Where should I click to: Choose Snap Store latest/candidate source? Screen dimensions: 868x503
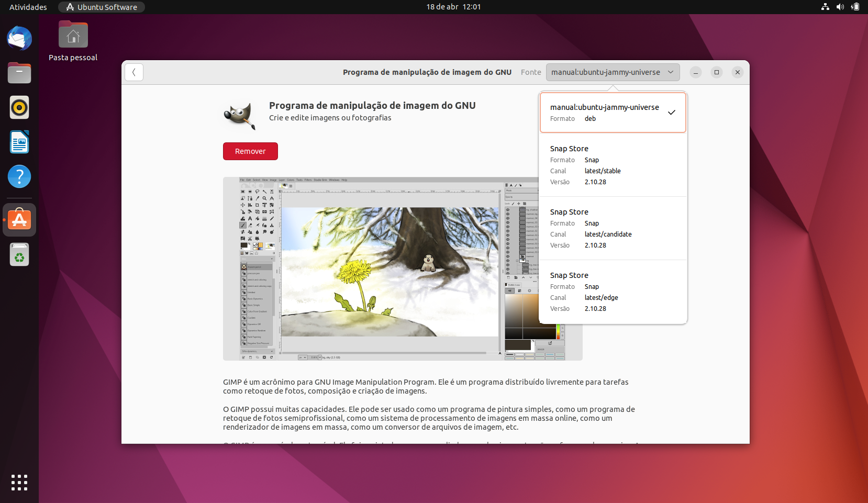point(613,228)
